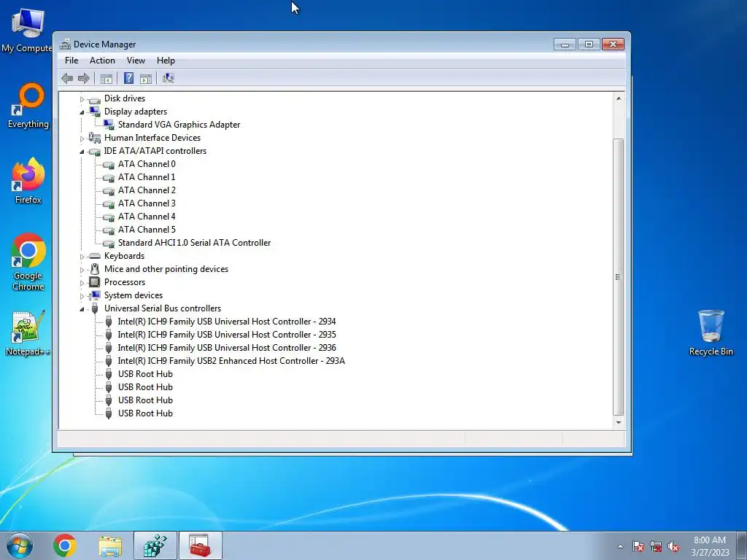Image resolution: width=747 pixels, height=560 pixels.
Task: Click the Back arrow toolbar icon
Action: 67,78
